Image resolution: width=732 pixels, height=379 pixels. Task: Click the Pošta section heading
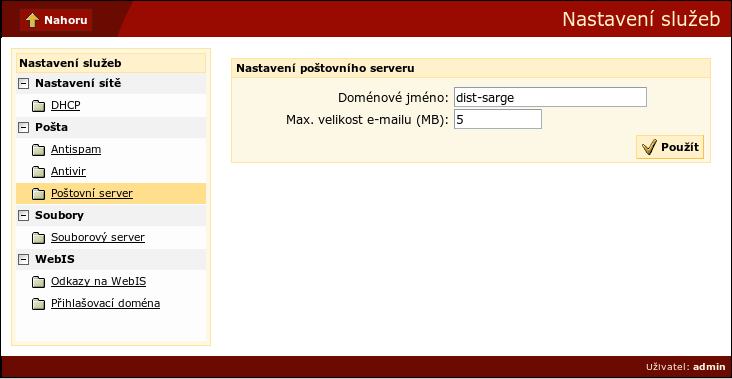coord(51,127)
